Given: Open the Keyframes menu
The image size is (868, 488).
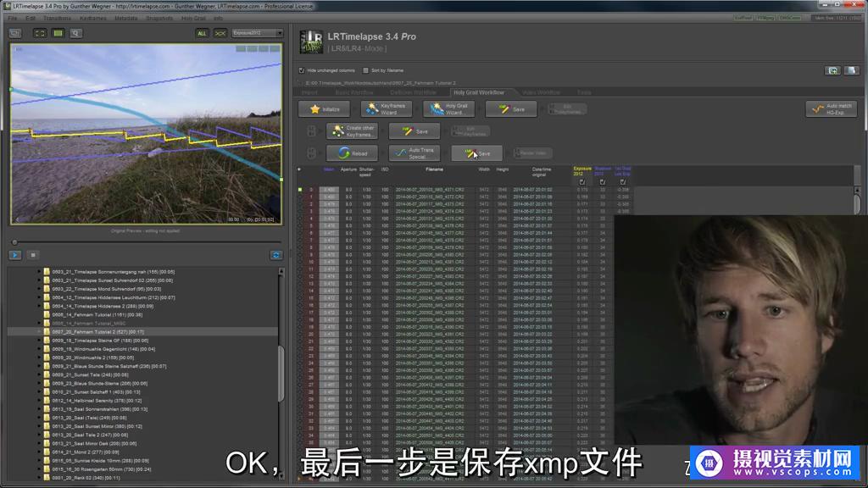Looking at the screenshot, I should (93, 19).
